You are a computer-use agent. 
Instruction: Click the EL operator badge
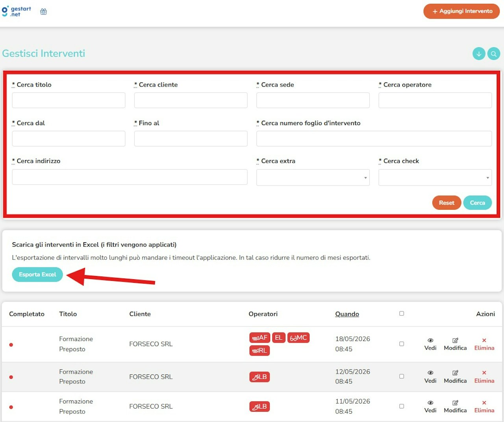tap(278, 337)
